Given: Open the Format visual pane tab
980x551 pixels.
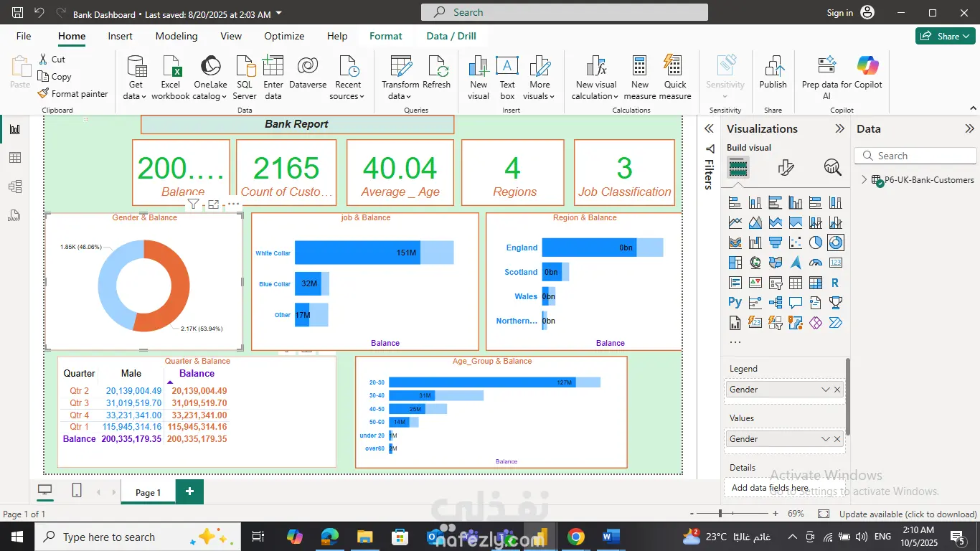Looking at the screenshot, I should [786, 168].
